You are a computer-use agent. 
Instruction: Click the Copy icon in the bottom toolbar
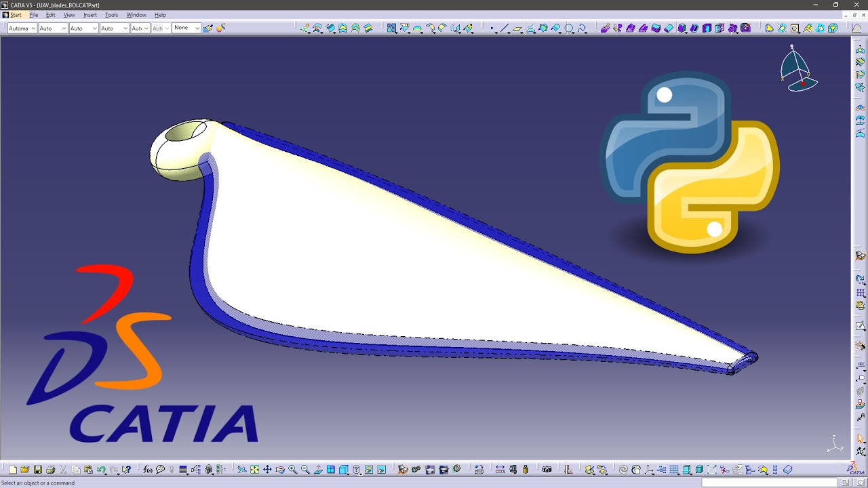[x=76, y=469]
